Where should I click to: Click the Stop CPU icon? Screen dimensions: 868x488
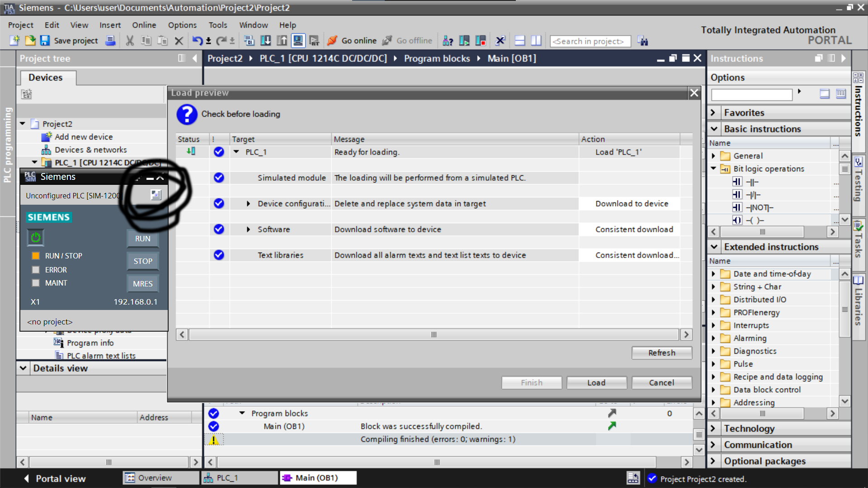(x=481, y=41)
